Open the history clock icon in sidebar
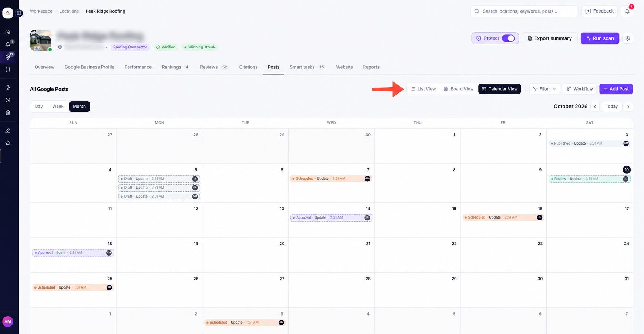The width and height of the screenshot is (644, 334). click(8, 100)
